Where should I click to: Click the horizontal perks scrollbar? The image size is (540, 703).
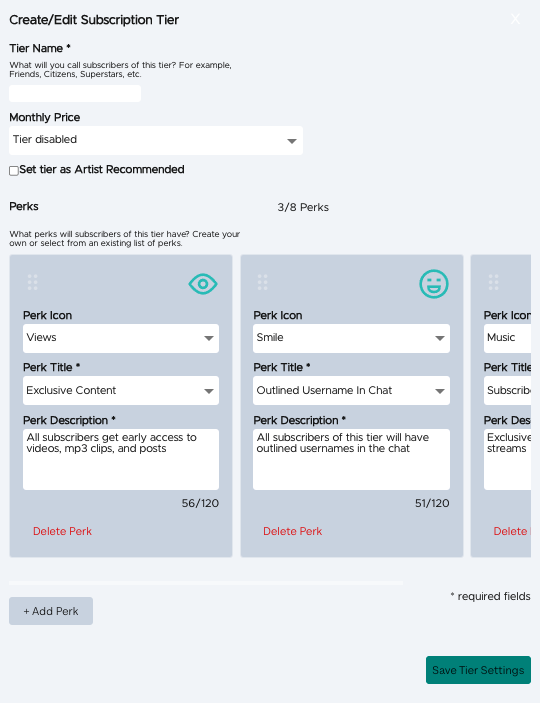click(x=206, y=583)
